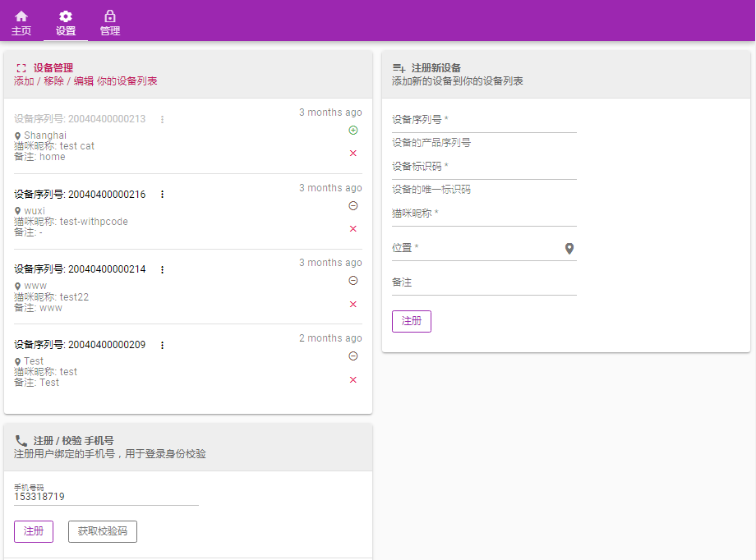
Task: Delete device 20040400000213 with red X
Action: click(x=353, y=154)
